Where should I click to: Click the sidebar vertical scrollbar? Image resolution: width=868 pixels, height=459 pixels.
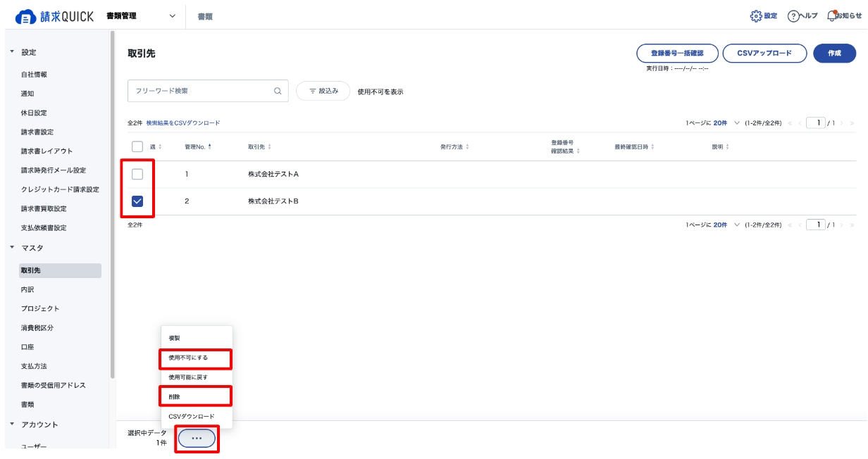pyautogui.click(x=113, y=204)
